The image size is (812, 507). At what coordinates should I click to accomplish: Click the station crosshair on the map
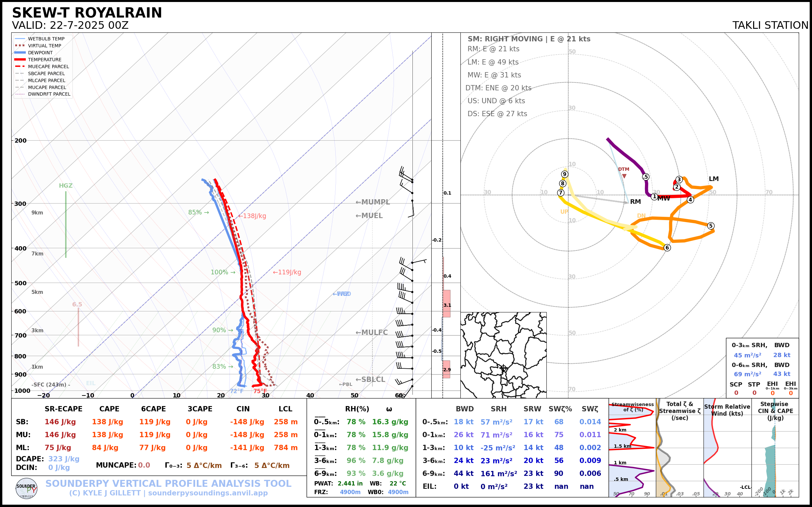(503, 368)
